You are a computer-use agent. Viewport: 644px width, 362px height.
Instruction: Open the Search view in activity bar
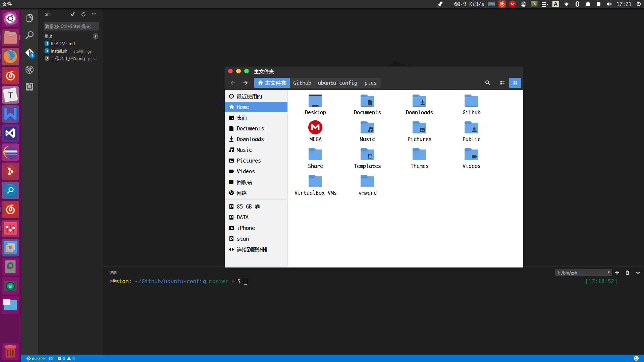(x=30, y=35)
